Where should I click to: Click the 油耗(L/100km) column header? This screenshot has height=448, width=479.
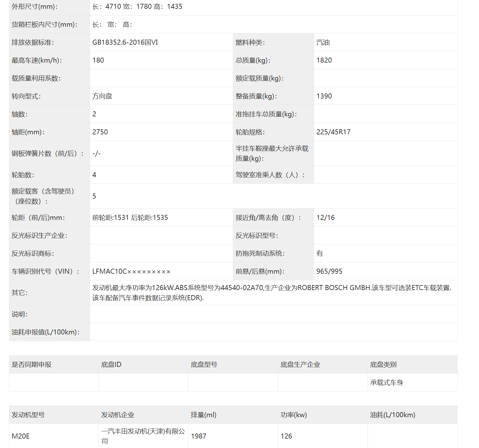tap(393, 415)
